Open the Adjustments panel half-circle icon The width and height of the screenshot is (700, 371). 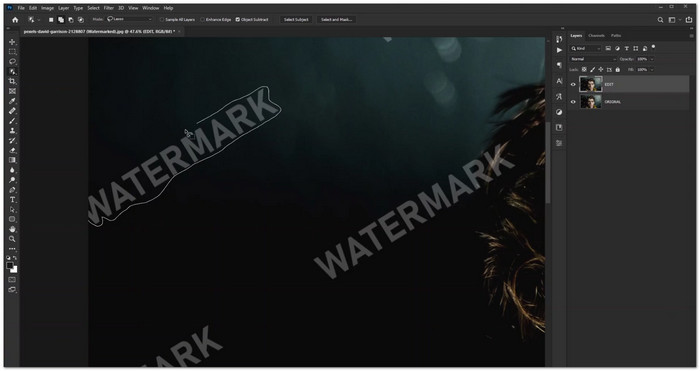pos(559,112)
